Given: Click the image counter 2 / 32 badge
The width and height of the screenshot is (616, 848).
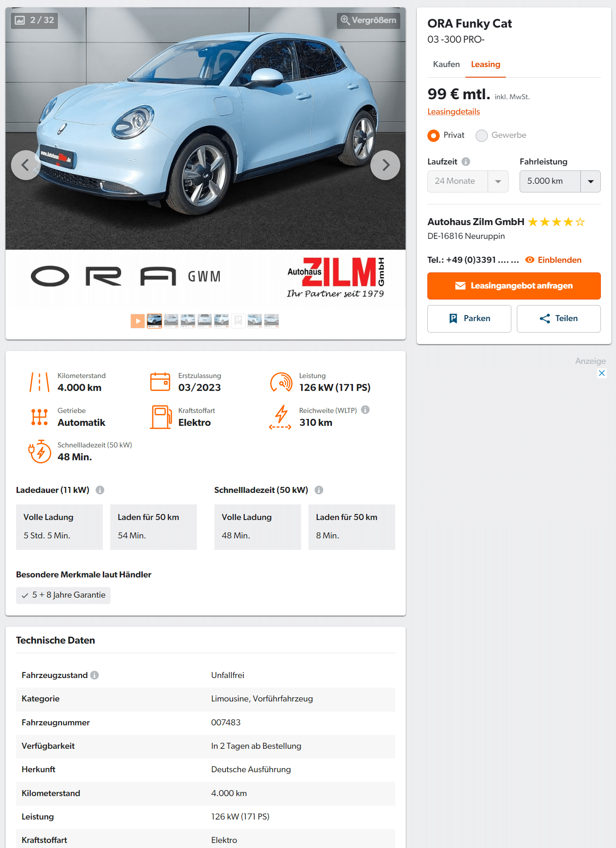Looking at the screenshot, I should click(x=34, y=20).
